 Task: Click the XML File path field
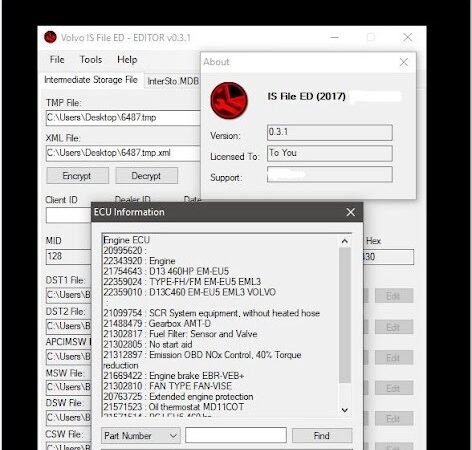coord(123,153)
